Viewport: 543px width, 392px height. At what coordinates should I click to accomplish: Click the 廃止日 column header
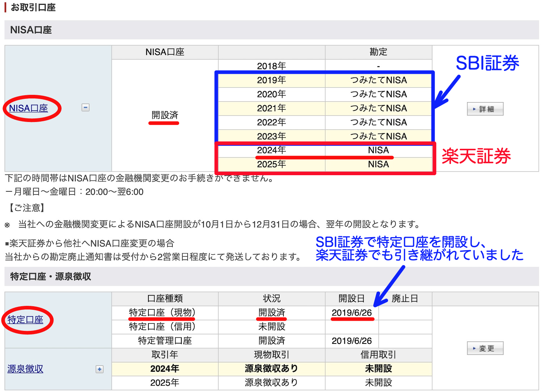point(405,299)
